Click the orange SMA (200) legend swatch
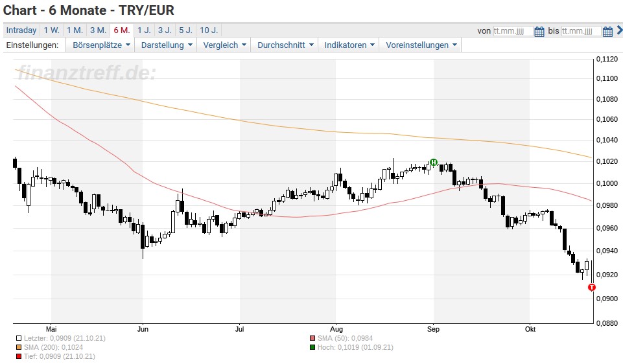The height and width of the screenshot is (364, 623). point(19,348)
